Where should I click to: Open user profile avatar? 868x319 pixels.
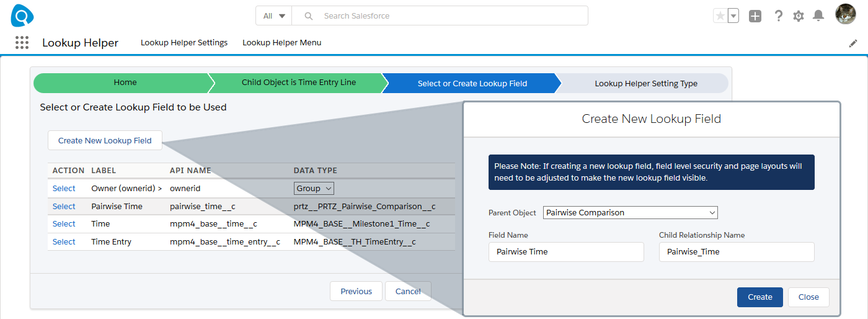click(x=846, y=14)
